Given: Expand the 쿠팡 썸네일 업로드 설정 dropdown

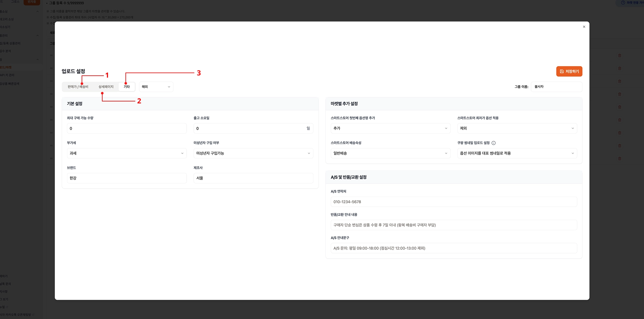Looking at the screenshot, I should point(517,153).
